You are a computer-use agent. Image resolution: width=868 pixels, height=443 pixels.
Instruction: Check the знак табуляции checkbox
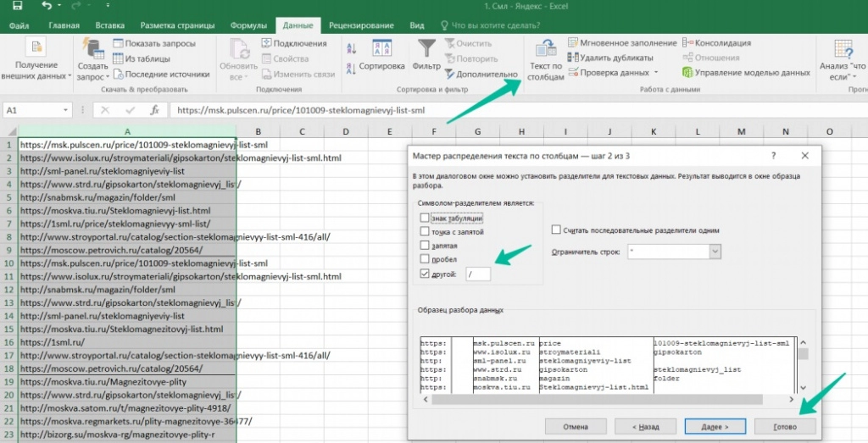point(425,218)
